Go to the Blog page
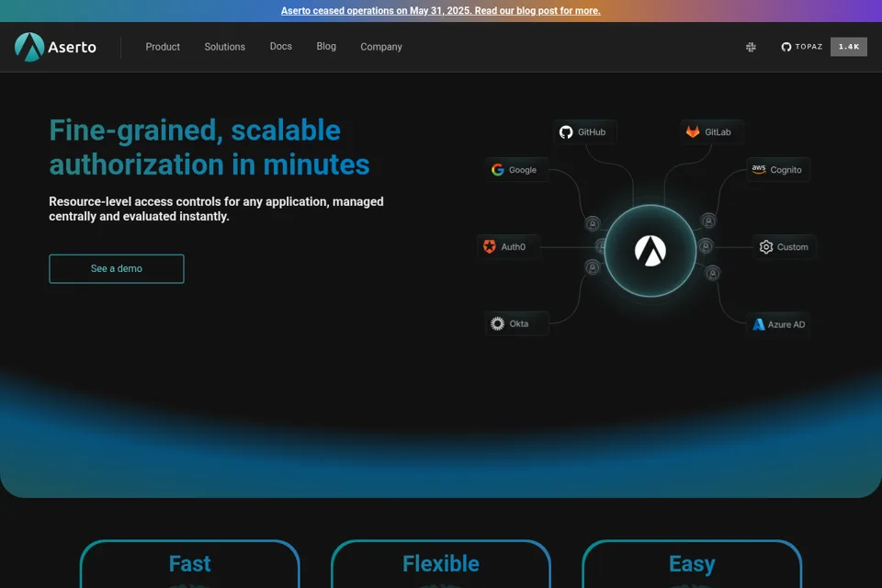Viewport: 882px width, 588px height. pos(326,46)
